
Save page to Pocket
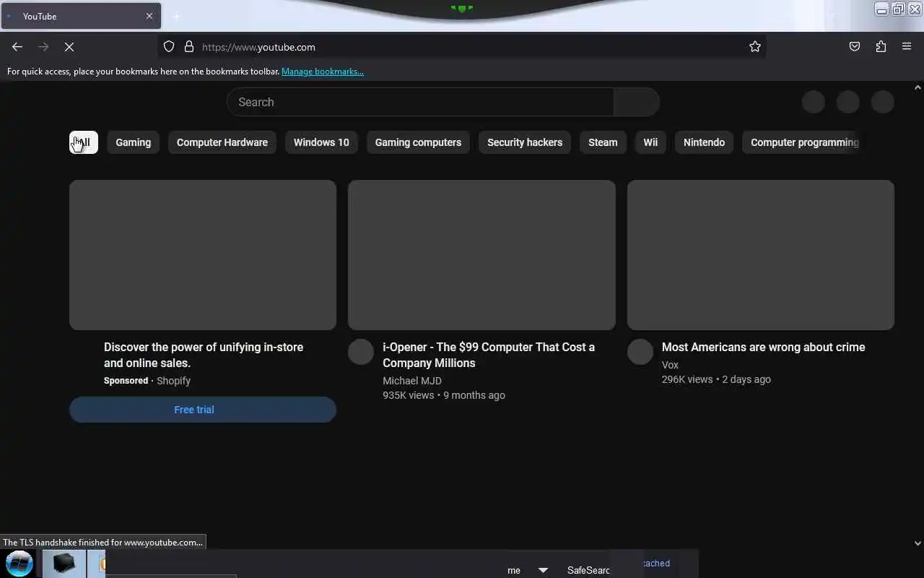tap(855, 47)
